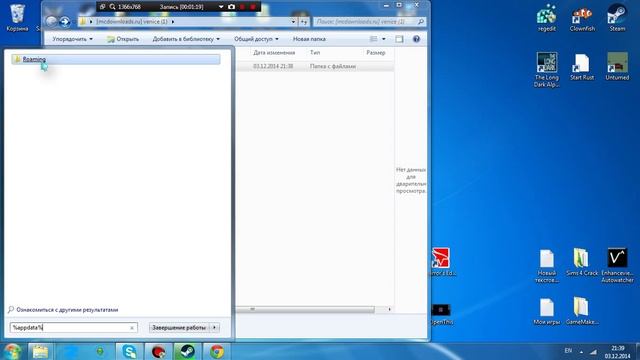Show hidden system tray icons
The width and height of the screenshot is (640, 360).
(x=581, y=351)
